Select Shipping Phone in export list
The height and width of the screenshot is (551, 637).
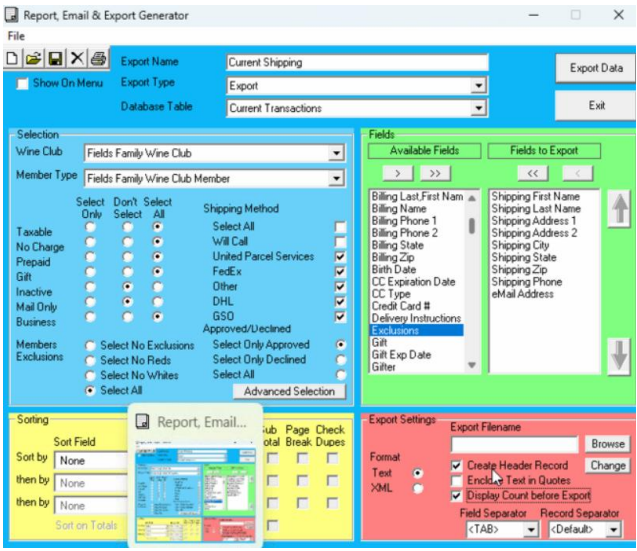(x=526, y=282)
